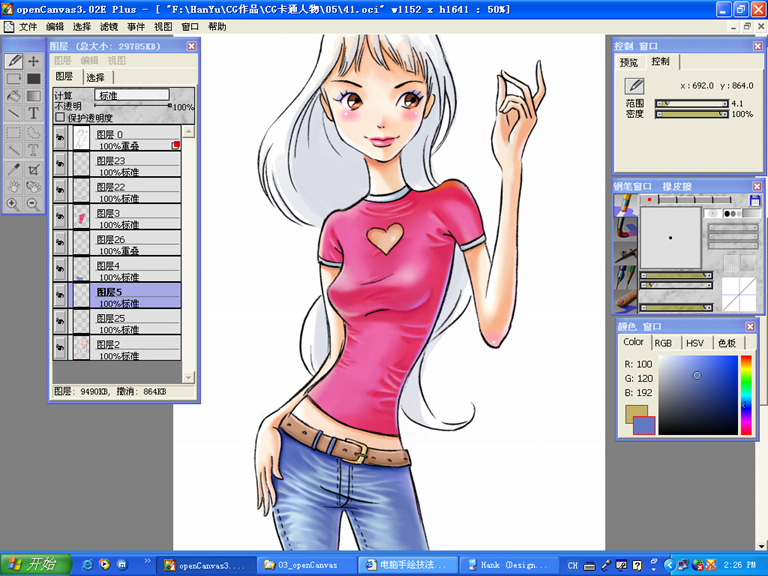Select the 图层26 layer row
Screen dimensions: 768x576
pyautogui.click(x=117, y=243)
